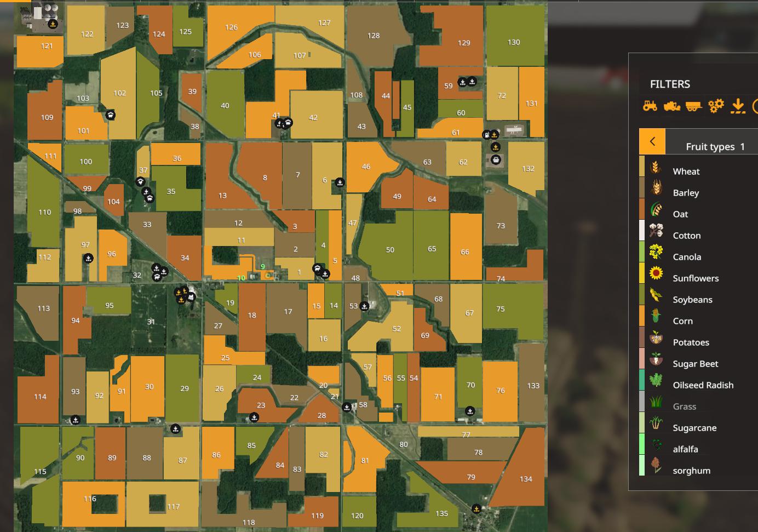Click the sell point marker near field 135
The height and width of the screenshot is (532, 758).
pos(476,508)
